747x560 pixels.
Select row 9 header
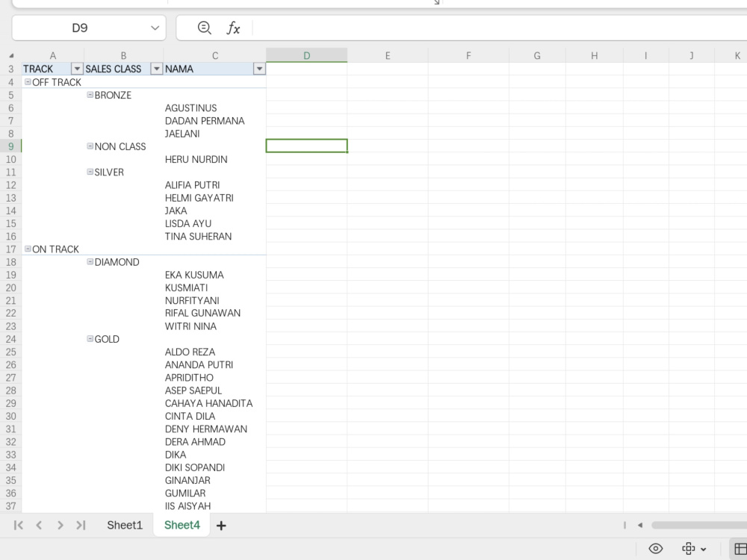click(x=11, y=146)
